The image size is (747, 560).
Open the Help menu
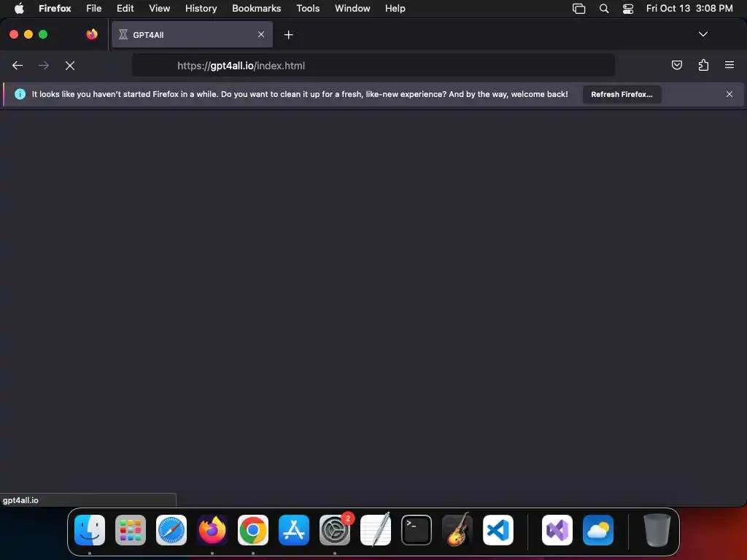(x=395, y=8)
